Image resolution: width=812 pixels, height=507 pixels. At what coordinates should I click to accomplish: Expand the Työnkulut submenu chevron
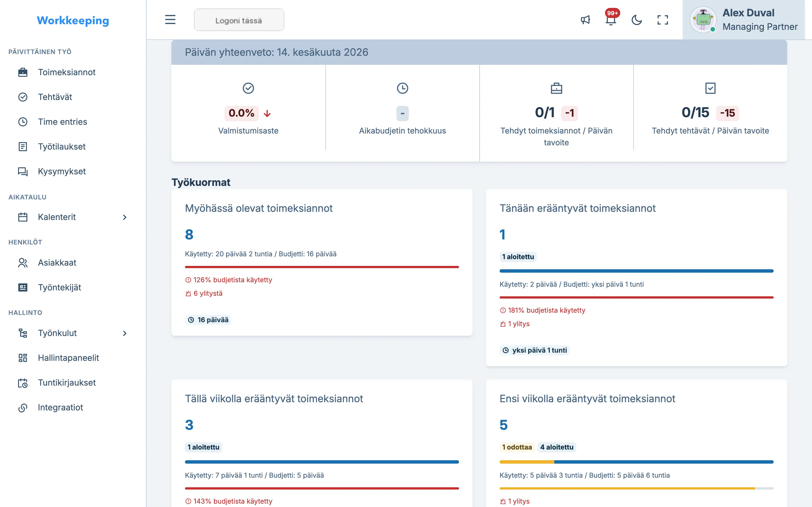pyautogui.click(x=125, y=333)
